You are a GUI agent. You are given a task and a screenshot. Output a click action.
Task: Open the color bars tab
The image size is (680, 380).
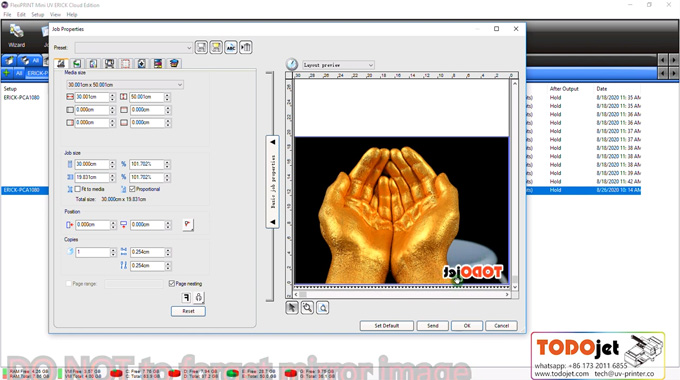[158, 63]
